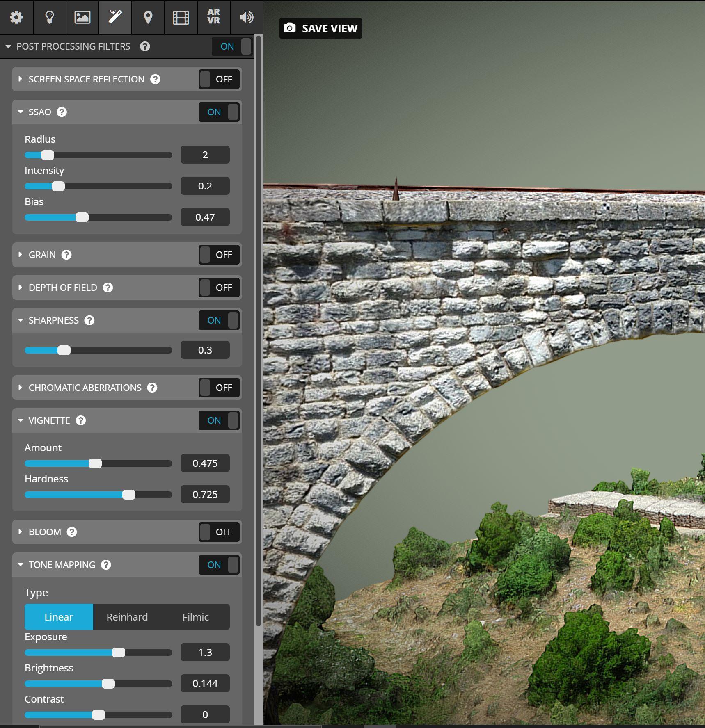Screen dimensions: 705x728
Task: Open the AR VR settings tab
Action: pos(213,17)
